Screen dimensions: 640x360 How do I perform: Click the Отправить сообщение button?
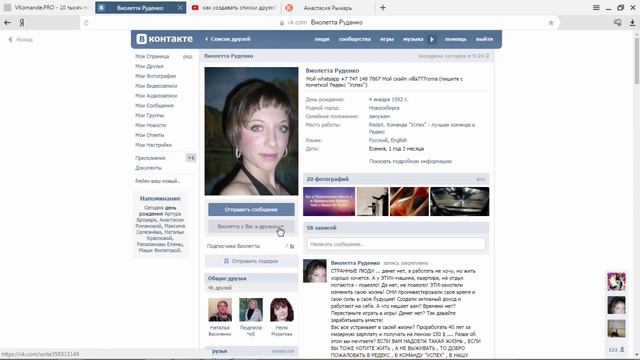click(x=251, y=209)
